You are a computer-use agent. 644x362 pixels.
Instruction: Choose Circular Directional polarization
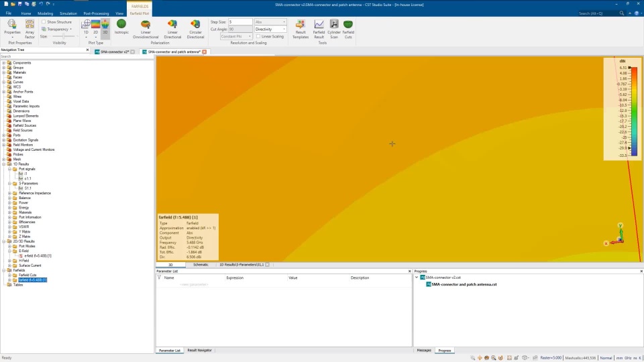coord(195,29)
